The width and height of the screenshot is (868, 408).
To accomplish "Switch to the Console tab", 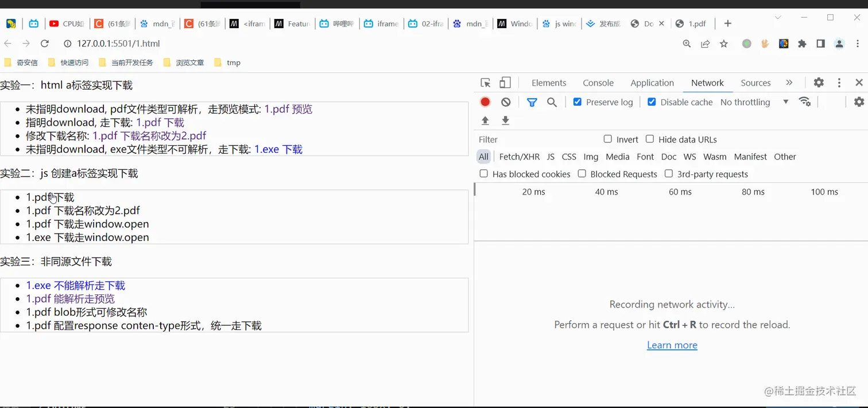I will point(598,83).
